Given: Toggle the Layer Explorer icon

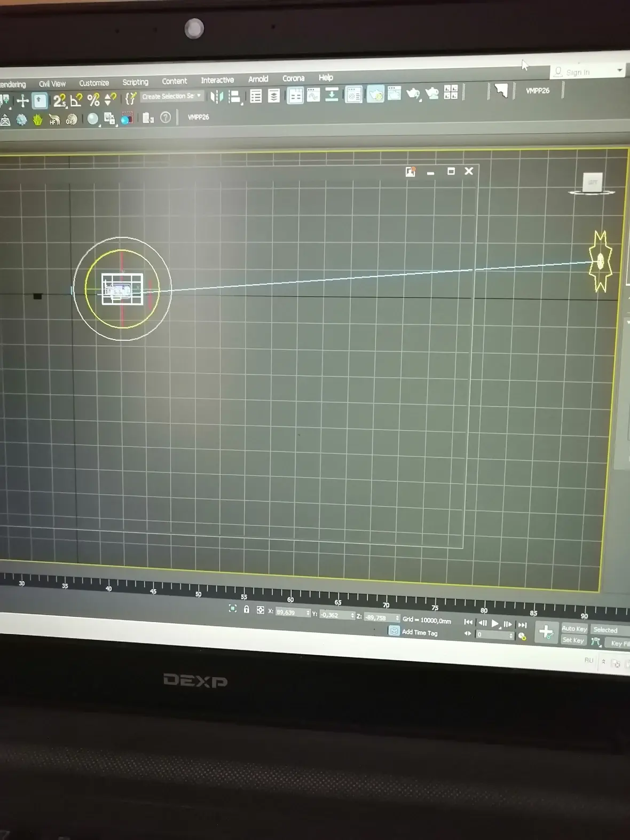Looking at the screenshot, I should pyautogui.click(x=274, y=96).
